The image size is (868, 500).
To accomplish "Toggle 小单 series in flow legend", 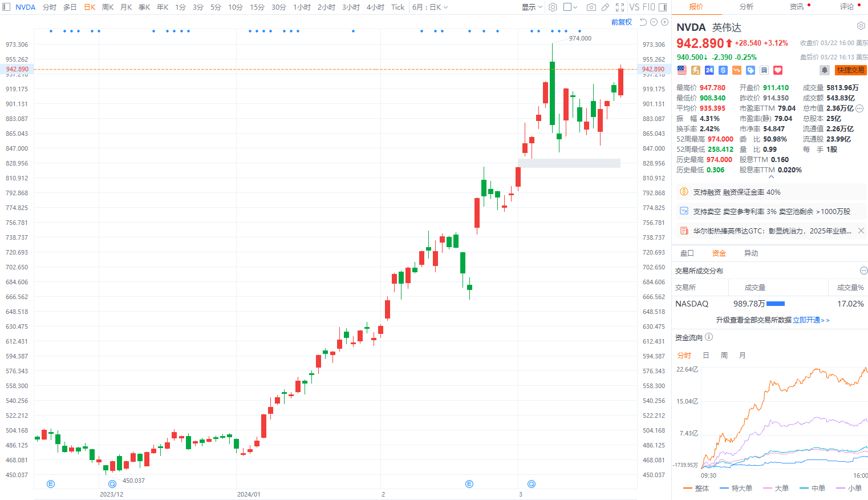I will click(849, 488).
